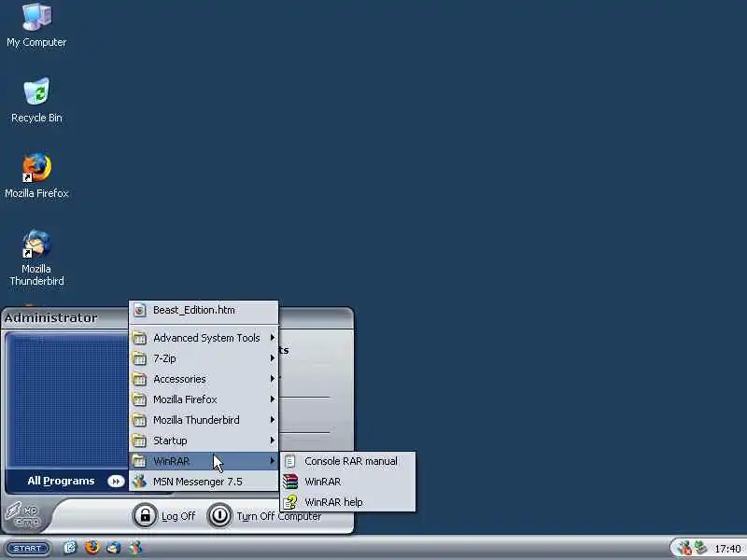
Task: Open the Advanced System Tools folder
Action: [x=204, y=338]
